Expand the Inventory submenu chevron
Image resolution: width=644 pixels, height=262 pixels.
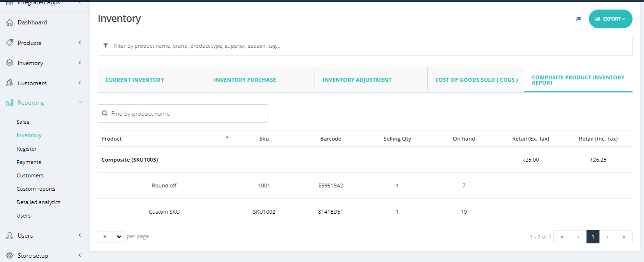pyautogui.click(x=80, y=63)
